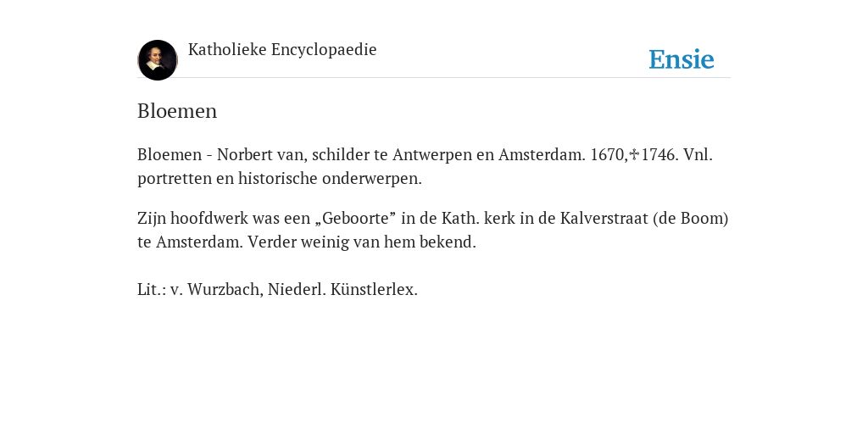Click 'Verder weinig van hem bekend' sentence
868x434 pixels.
[361, 242]
